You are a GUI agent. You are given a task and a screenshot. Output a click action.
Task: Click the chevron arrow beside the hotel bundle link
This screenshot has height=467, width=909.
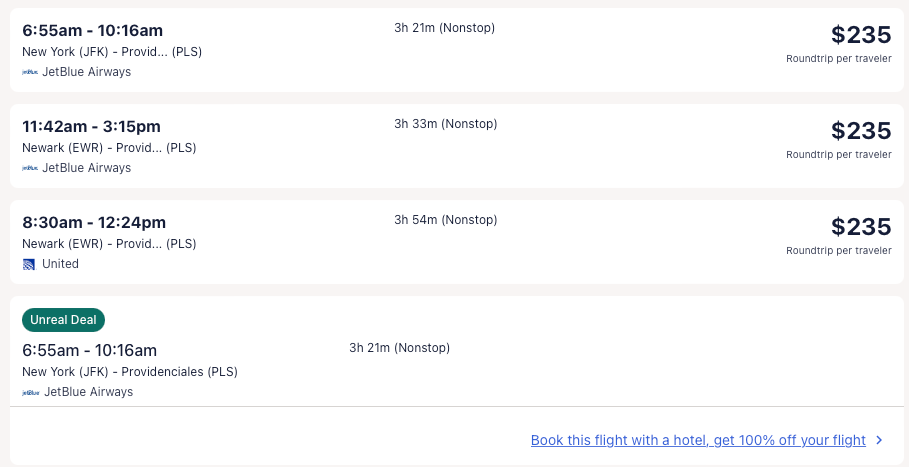pyautogui.click(x=878, y=440)
